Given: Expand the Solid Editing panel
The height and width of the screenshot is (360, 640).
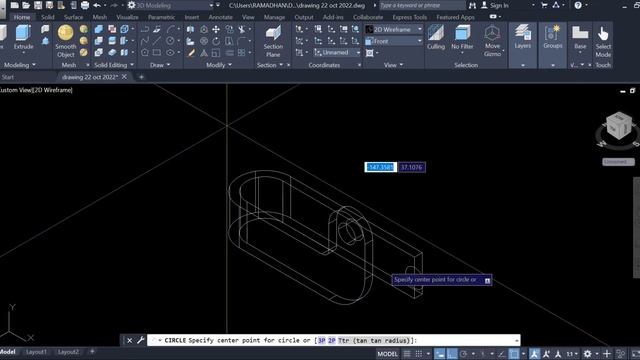Looking at the screenshot, I should (x=113, y=65).
